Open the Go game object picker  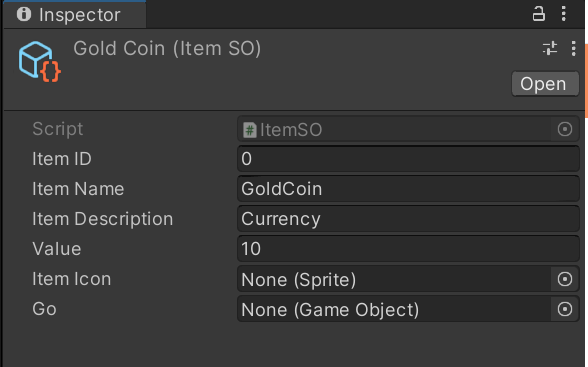click(x=565, y=309)
